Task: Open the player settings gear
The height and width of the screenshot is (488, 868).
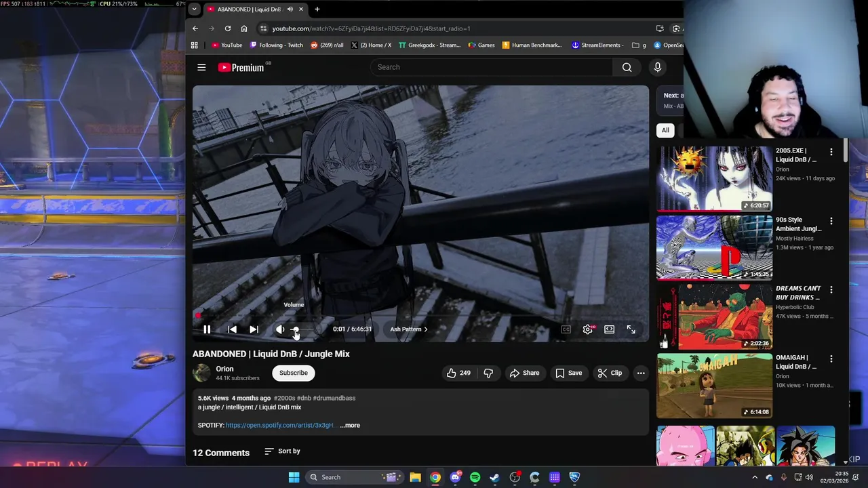Action: click(587, 329)
